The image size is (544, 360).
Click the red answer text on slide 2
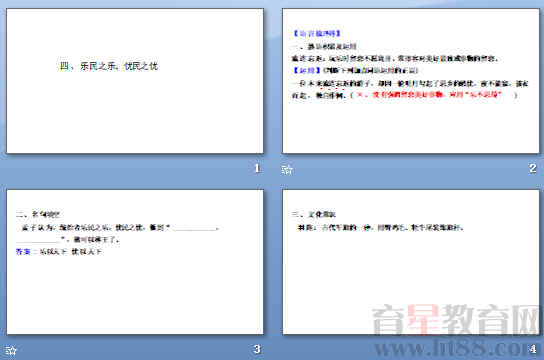429,94
